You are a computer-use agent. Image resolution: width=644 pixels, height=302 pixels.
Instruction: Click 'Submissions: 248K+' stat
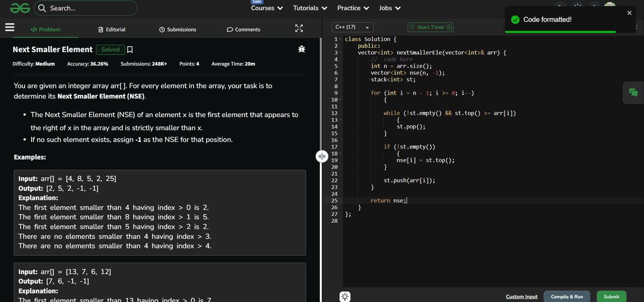pyautogui.click(x=144, y=64)
